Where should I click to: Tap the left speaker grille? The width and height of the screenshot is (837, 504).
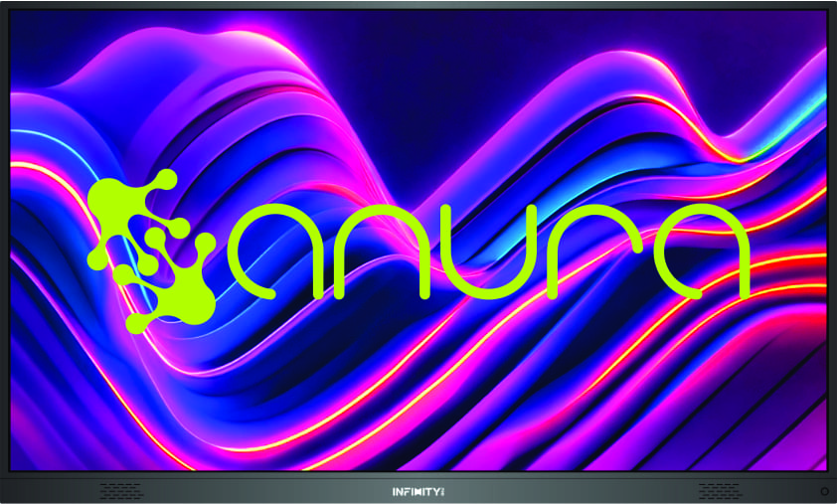pos(118,490)
